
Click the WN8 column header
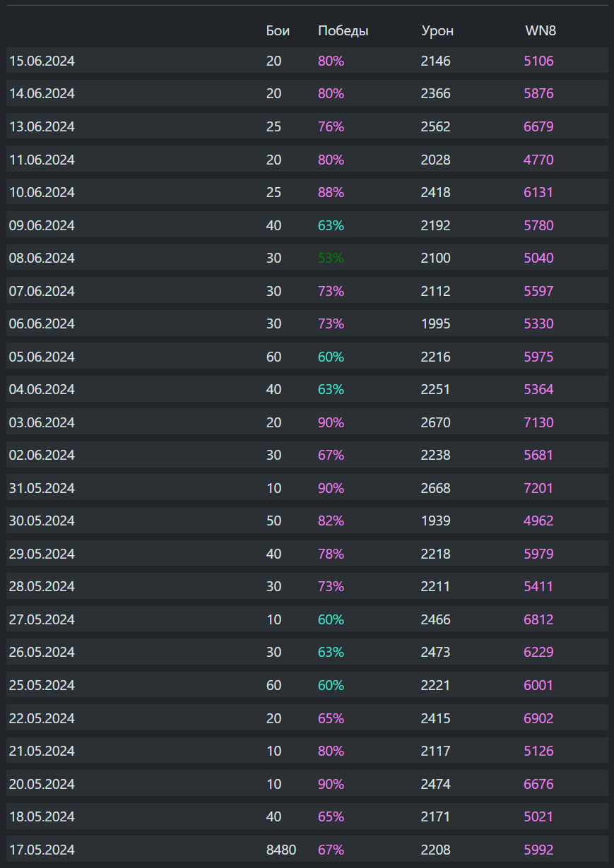541,30
